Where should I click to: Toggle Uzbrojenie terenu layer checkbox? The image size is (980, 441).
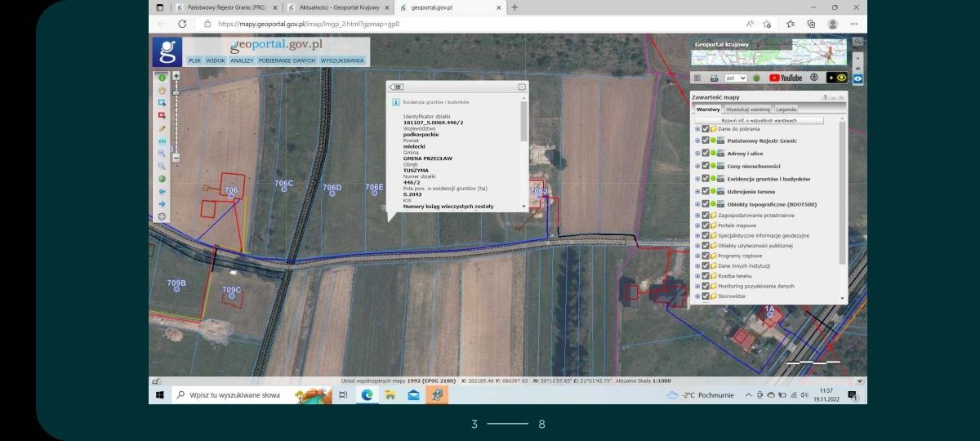pyautogui.click(x=705, y=191)
